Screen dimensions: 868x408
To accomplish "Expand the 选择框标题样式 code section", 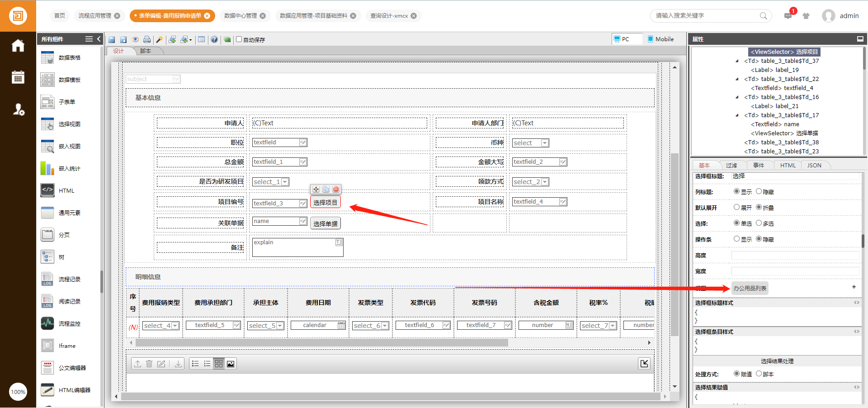I will tap(856, 303).
